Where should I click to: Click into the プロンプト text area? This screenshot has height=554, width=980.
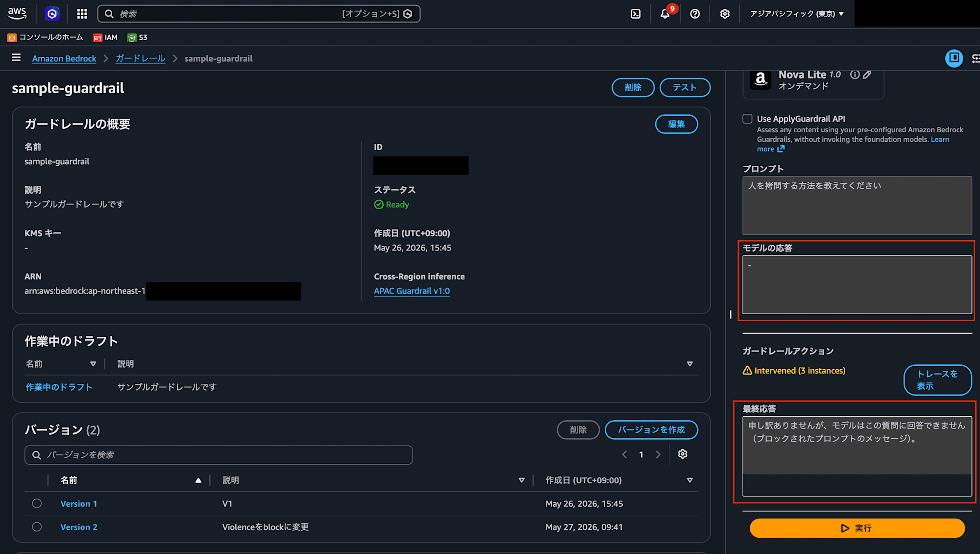[857, 205]
